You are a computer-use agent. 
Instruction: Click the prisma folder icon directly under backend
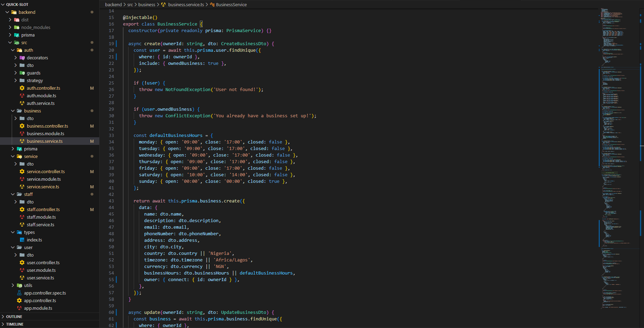(x=17, y=35)
